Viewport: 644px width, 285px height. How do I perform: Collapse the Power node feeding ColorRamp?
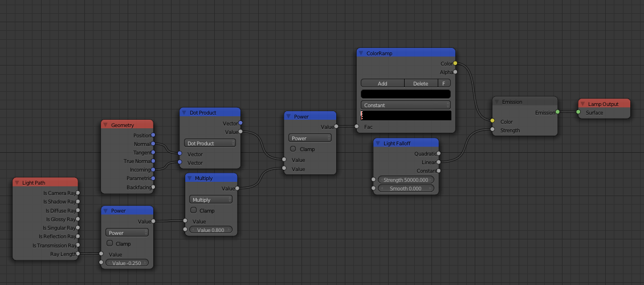289,116
